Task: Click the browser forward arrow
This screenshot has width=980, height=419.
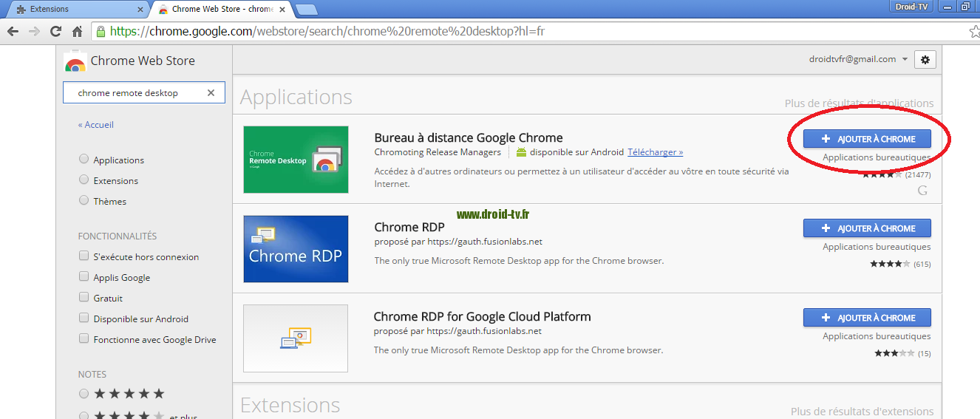Action: 34,32
